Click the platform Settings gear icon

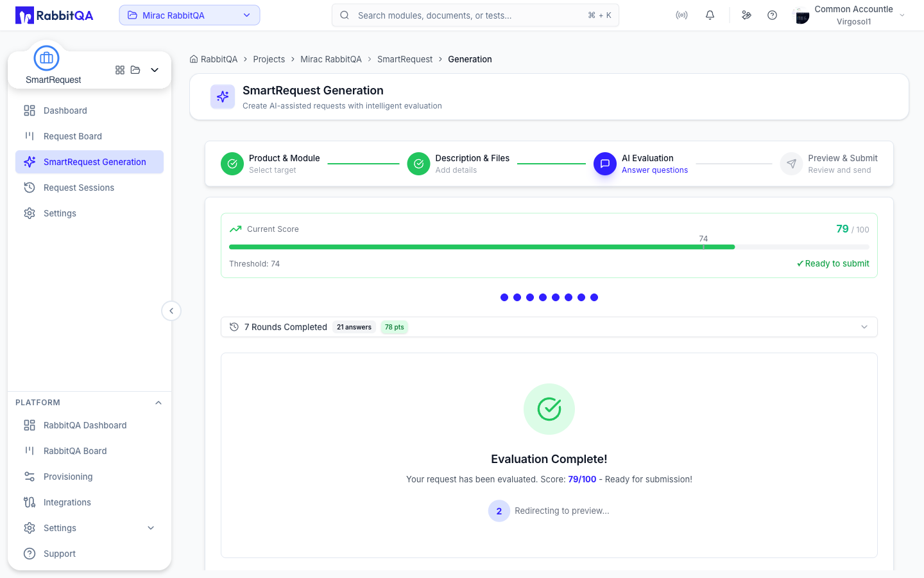pyautogui.click(x=30, y=528)
